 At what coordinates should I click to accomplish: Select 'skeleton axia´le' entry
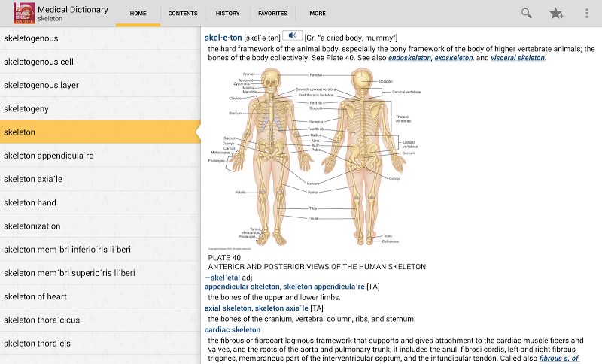100,179
